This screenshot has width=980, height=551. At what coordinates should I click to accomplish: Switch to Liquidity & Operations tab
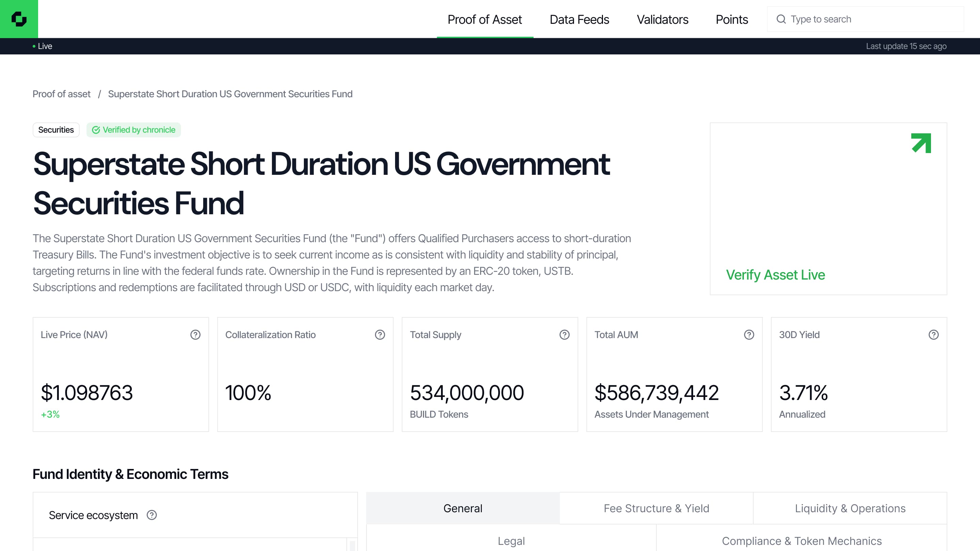(x=850, y=508)
